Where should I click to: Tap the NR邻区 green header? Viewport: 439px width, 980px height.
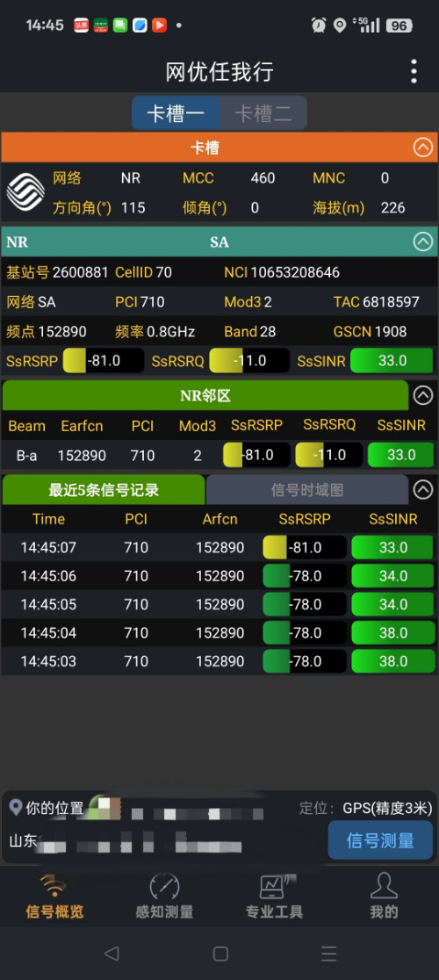point(205,395)
